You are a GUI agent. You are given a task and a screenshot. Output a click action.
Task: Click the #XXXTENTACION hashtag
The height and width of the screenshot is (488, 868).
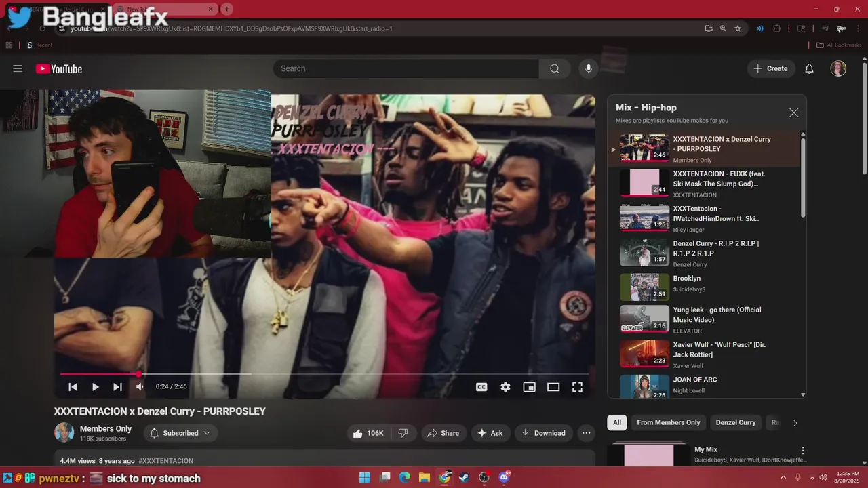click(x=165, y=461)
